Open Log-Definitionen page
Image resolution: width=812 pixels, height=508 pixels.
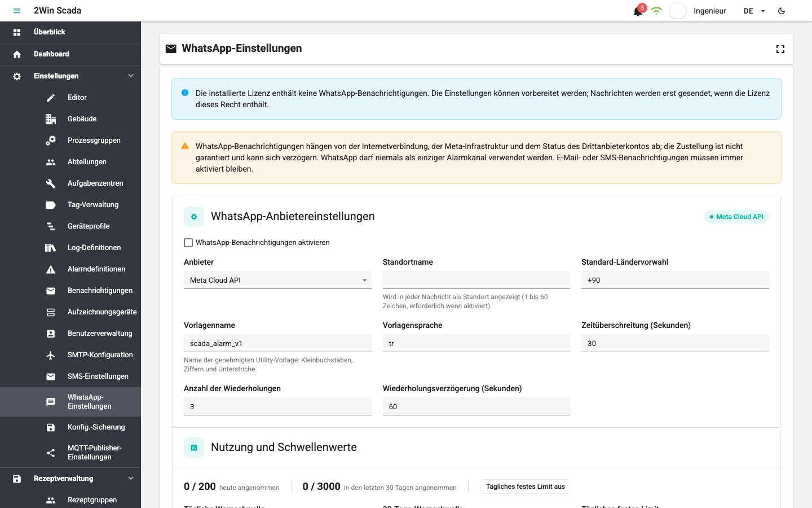(70, 248)
